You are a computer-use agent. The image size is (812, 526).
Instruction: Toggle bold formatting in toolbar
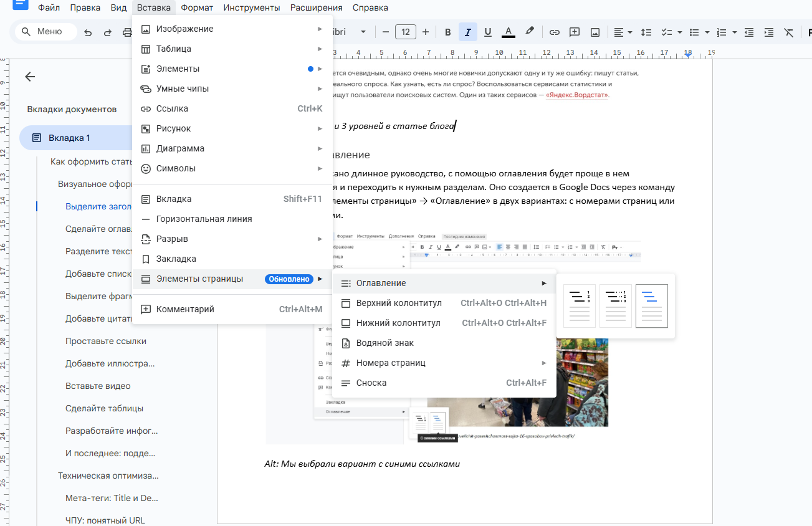click(x=447, y=32)
